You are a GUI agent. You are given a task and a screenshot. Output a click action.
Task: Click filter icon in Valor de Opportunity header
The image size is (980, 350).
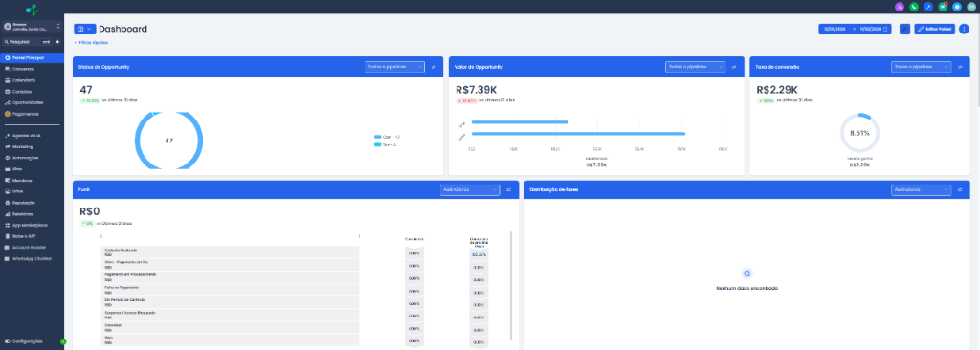coord(734,67)
